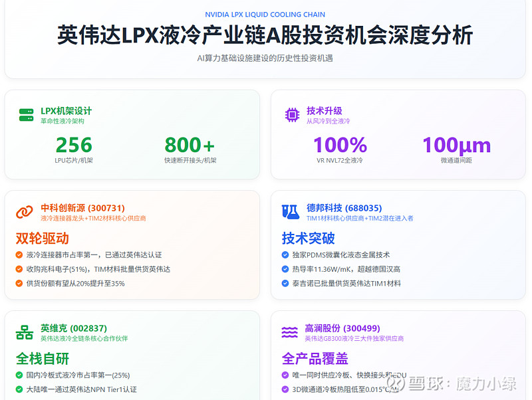Click the 革命性液冷架构 caption
Viewport: 532px width, 400px height.
click(63, 121)
